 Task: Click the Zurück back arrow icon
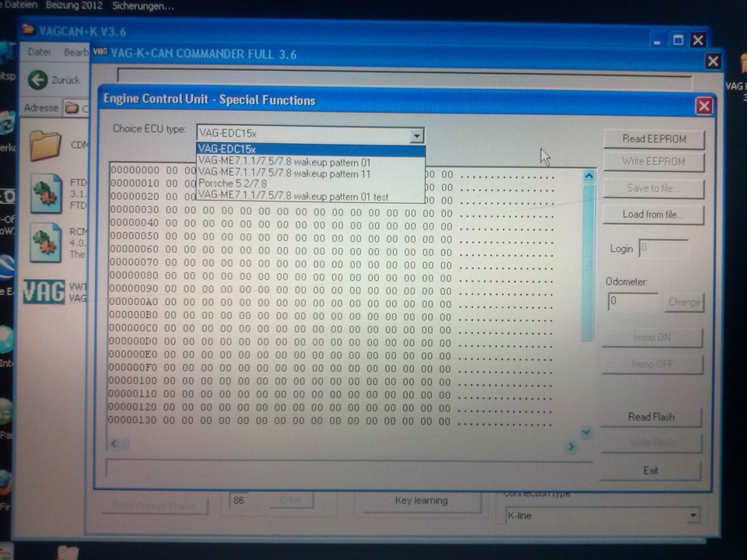point(37,80)
